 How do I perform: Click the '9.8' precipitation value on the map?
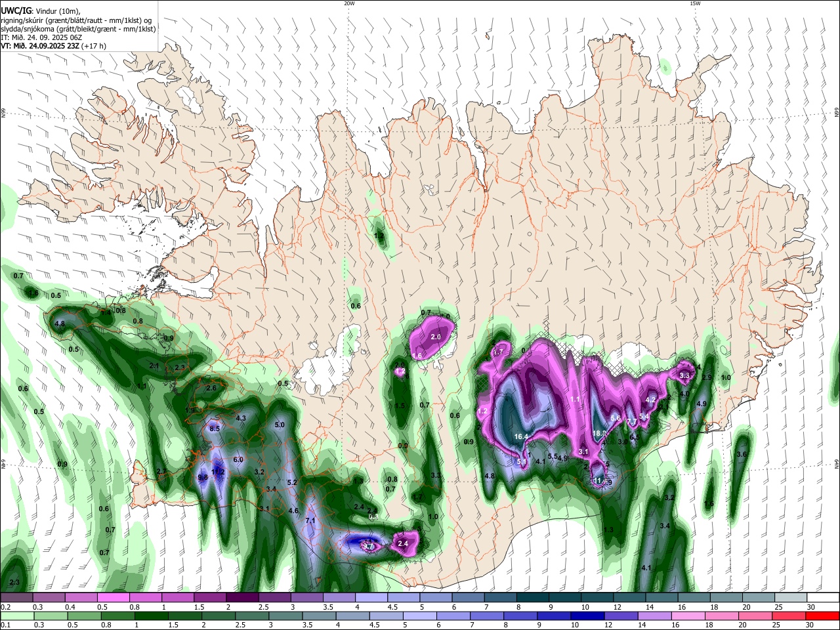click(x=202, y=477)
